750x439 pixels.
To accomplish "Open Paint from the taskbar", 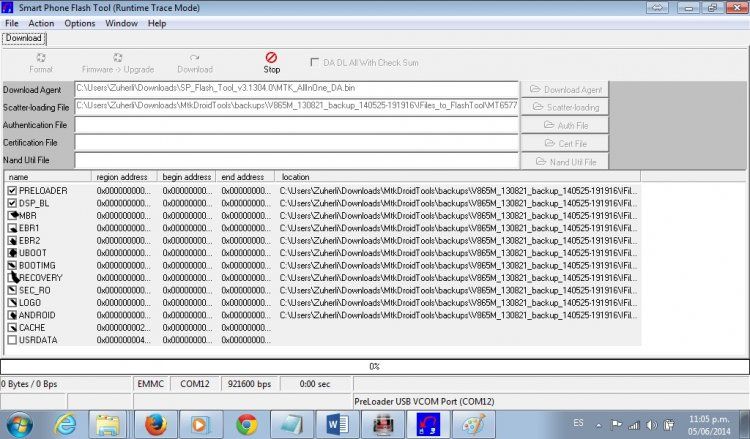I will (x=474, y=424).
